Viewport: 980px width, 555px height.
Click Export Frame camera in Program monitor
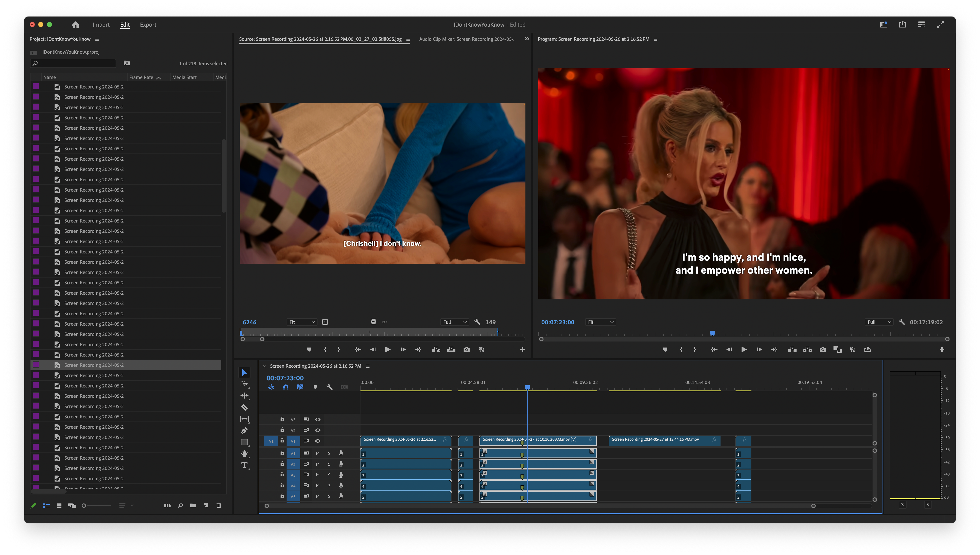(x=823, y=349)
